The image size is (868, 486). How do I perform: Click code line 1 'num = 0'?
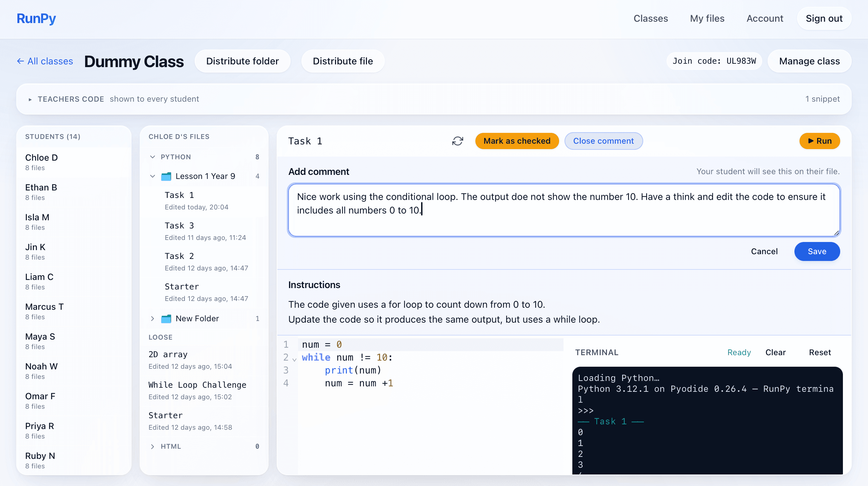tap(321, 345)
